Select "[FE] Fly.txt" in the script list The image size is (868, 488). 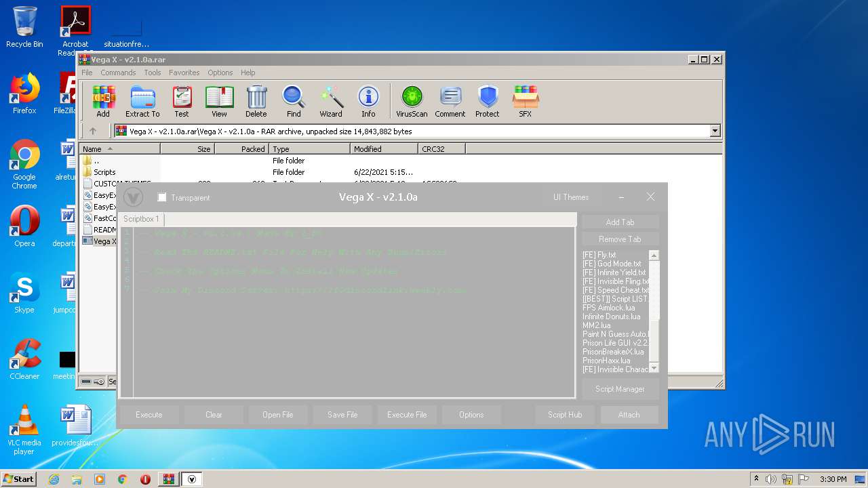point(599,255)
